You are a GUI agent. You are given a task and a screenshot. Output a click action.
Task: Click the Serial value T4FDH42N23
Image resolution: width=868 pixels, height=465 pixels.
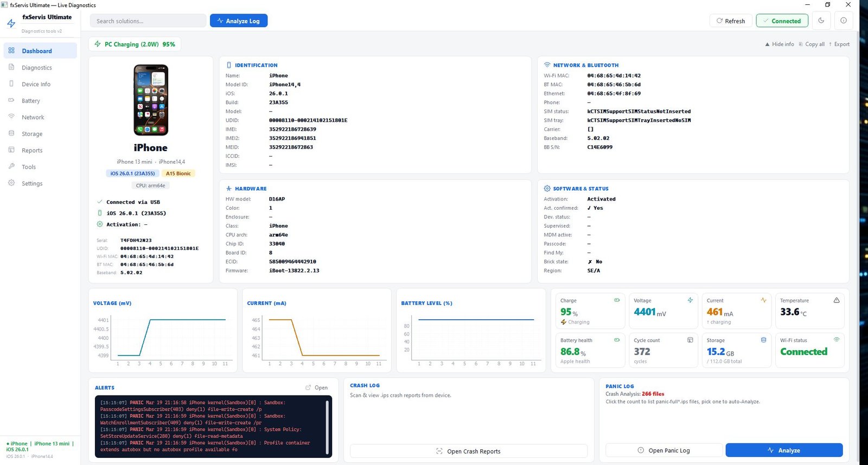(136, 240)
